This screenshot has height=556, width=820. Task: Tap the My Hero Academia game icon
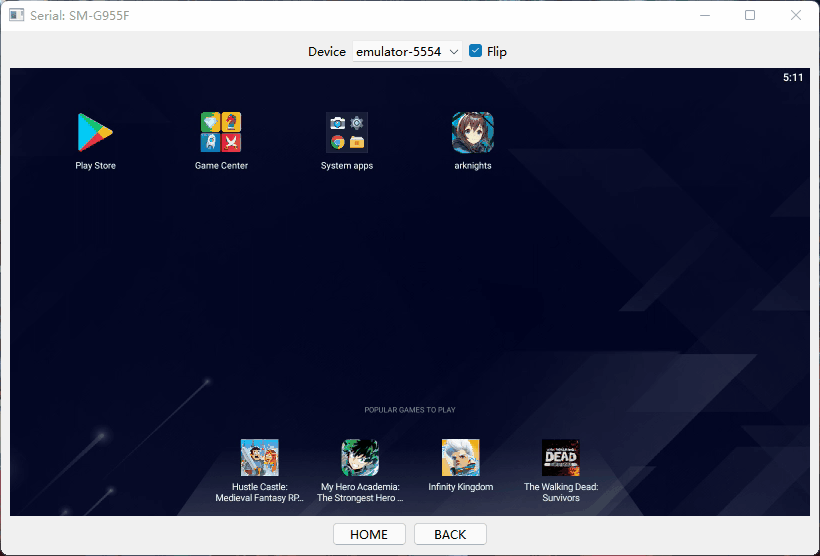pyautogui.click(x=360, y=458)
